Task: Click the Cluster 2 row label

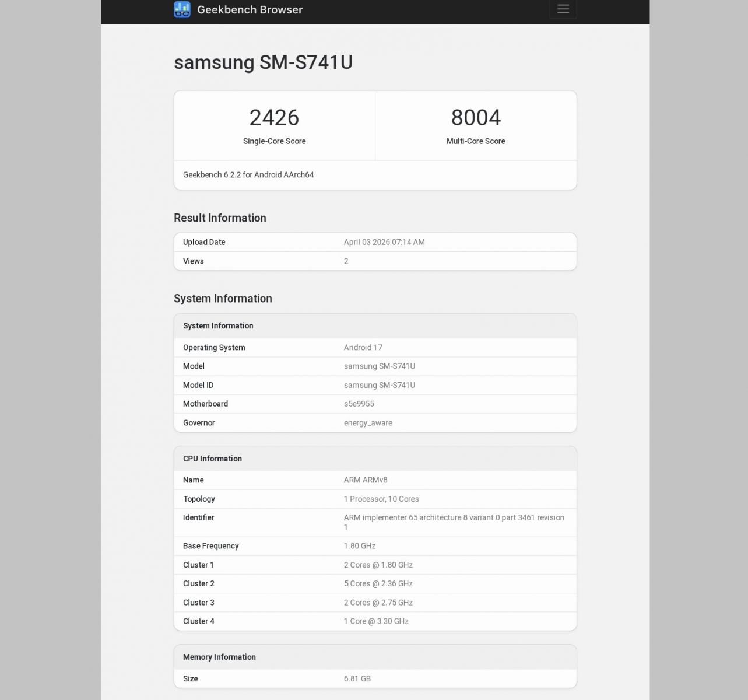Action: click(198, 583)
